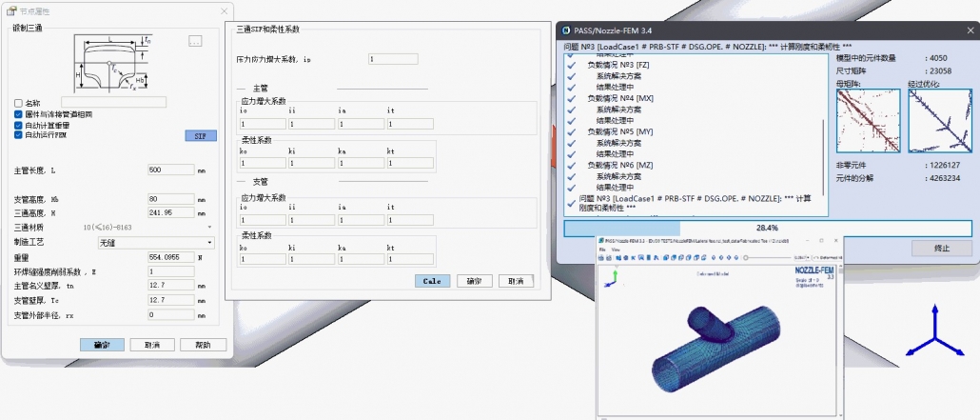Click the 主管 stress factor it field
The height and width of the screenshot is (420, 980).
point(411,124)
